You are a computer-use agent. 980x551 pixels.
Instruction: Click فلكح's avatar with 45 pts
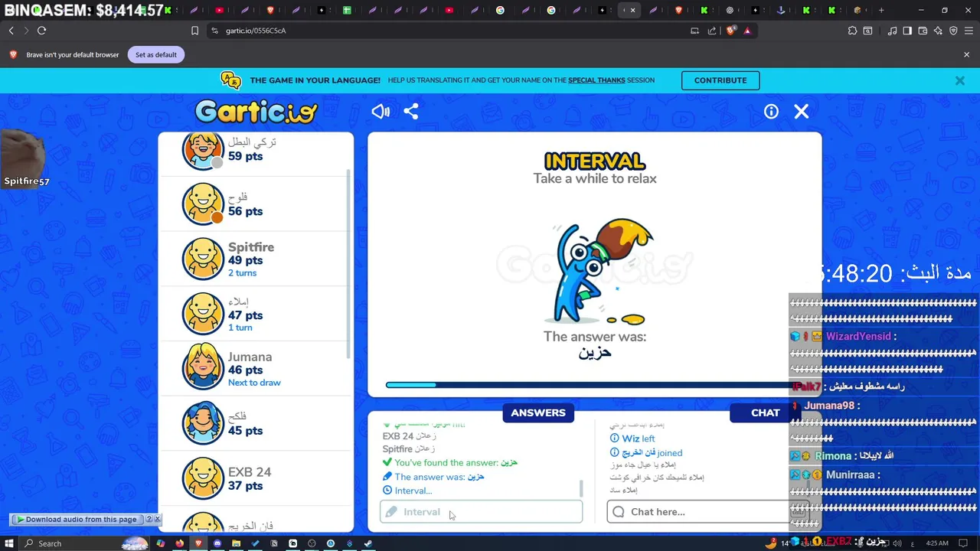(x=203, y=423)
